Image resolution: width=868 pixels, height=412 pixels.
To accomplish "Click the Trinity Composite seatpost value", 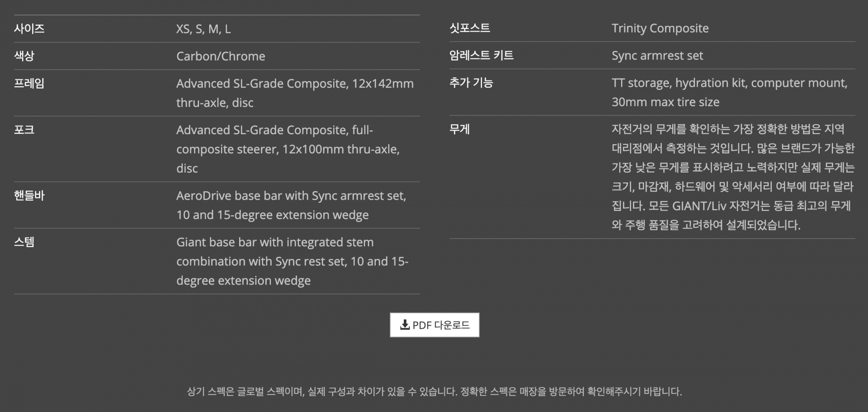I will (660, 28).
